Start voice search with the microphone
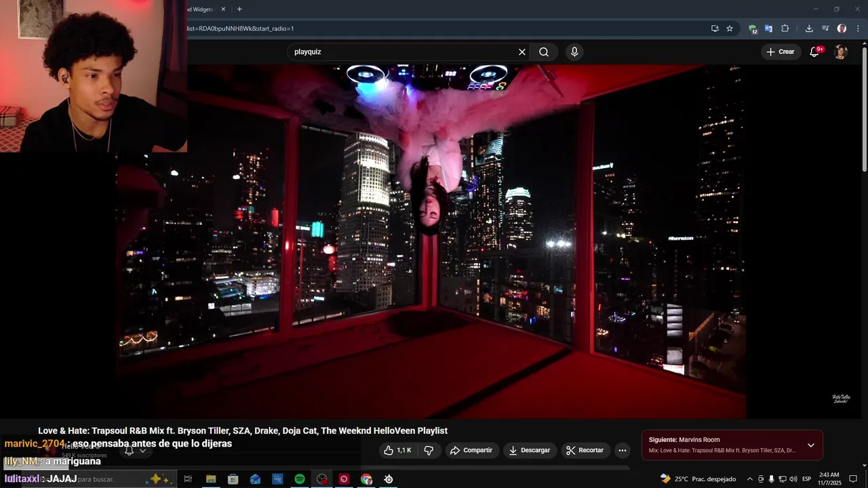This screenshot has width=868, height=488. click(574, 52)
